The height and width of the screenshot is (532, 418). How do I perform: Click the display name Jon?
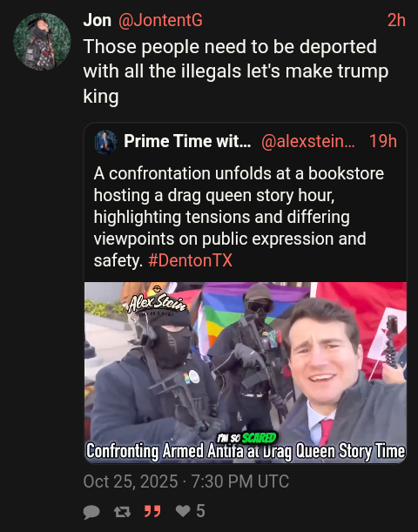click(97, 20)
